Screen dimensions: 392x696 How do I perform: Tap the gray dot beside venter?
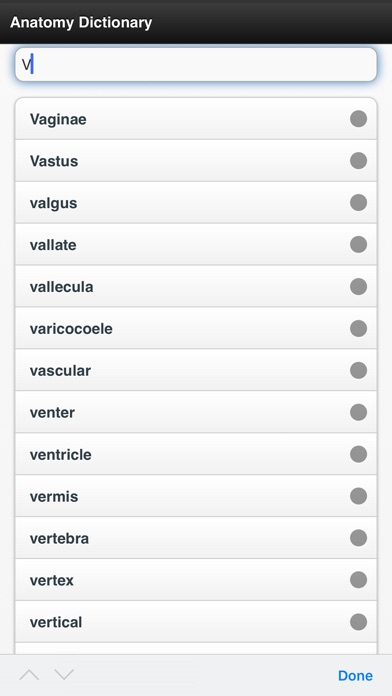358,412
